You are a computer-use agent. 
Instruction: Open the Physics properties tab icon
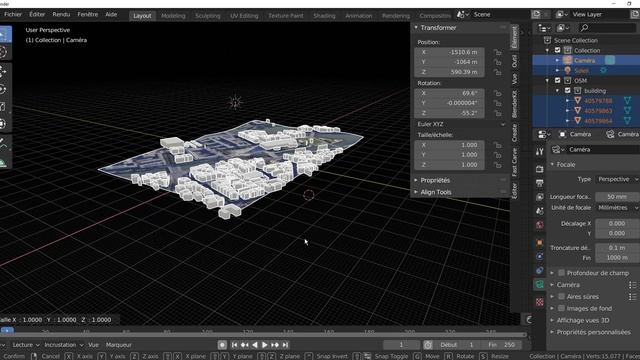540,256
